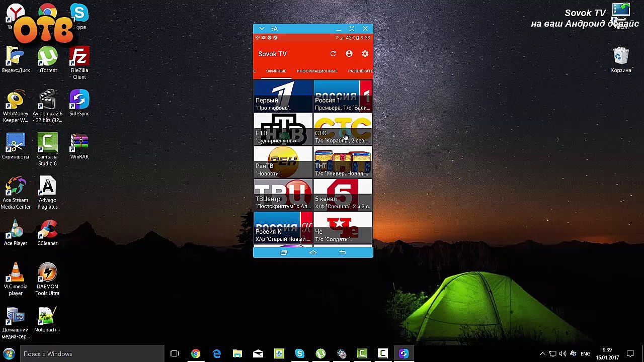Open the Ace Stream Media Center shortcut

point(16,193)
